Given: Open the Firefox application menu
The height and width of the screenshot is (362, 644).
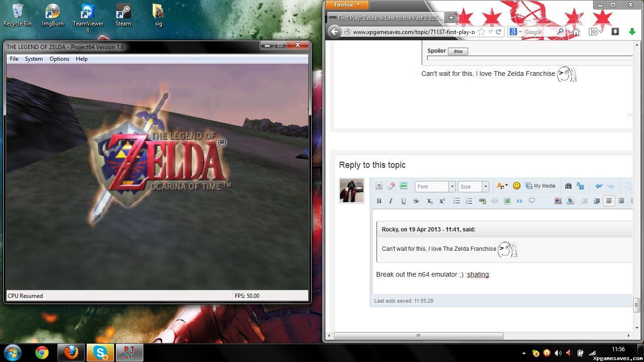Looking at the screenshot, I should pyautogui.click(x=347, y=5).
